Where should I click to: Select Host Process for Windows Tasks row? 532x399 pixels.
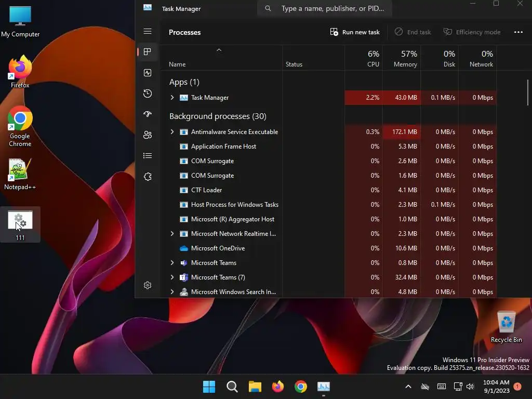328,205
